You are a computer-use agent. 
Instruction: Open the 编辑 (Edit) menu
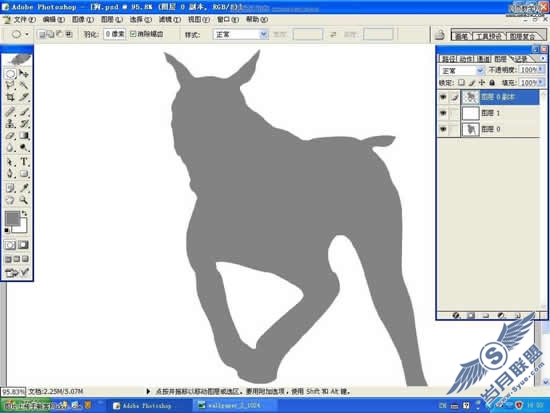(53, 20)
